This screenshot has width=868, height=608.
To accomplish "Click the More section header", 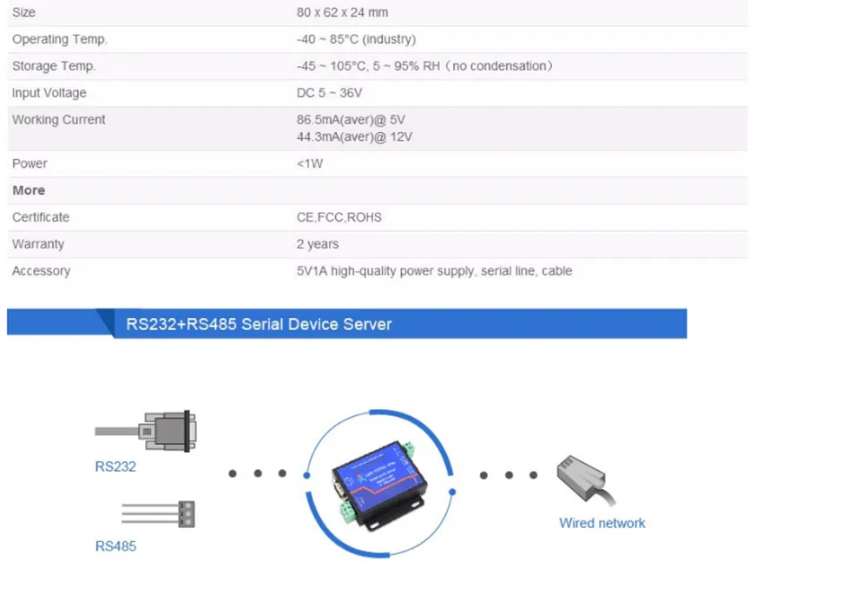I will click(29, 190).
